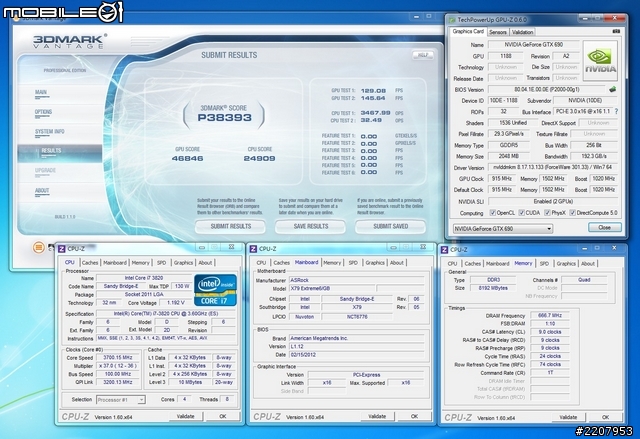The width and height of the screenshot is (640, 439).
Task: Click the CPU-Z title icon of the Memory window
Action: 444,249
